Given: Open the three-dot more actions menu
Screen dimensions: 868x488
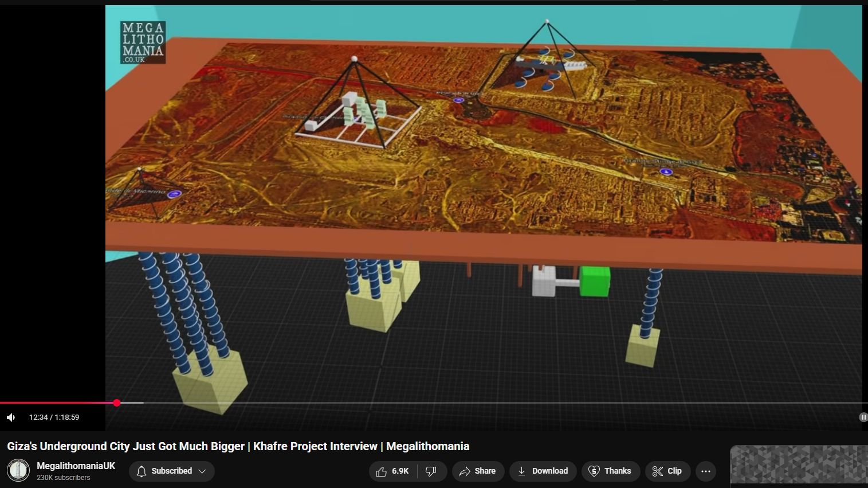Looking at the screenshot, I should pos(705,471).
